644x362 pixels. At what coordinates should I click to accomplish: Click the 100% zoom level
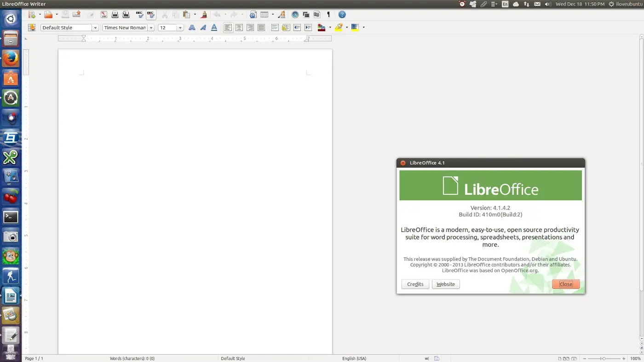point(635,358)
